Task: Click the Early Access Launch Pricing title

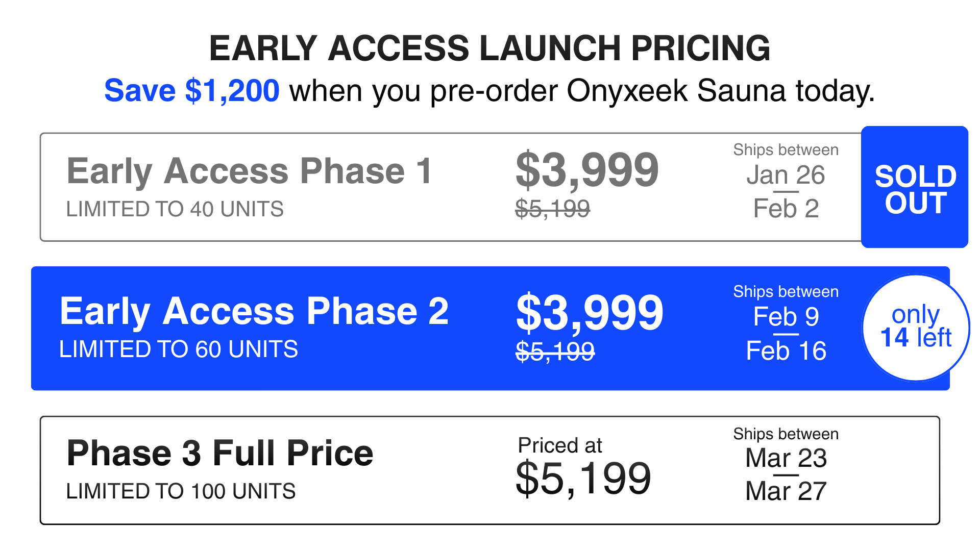Action: click(489, 48)
